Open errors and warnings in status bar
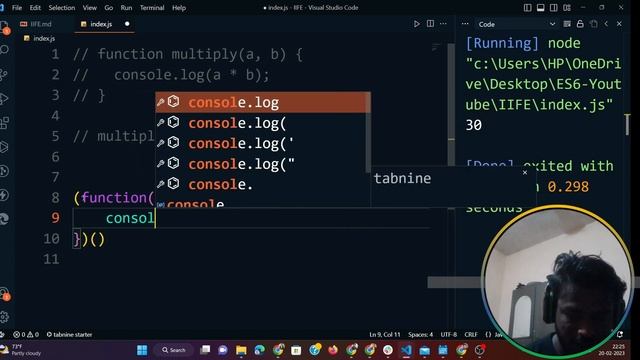640x360 pixels. coord(26,335)
